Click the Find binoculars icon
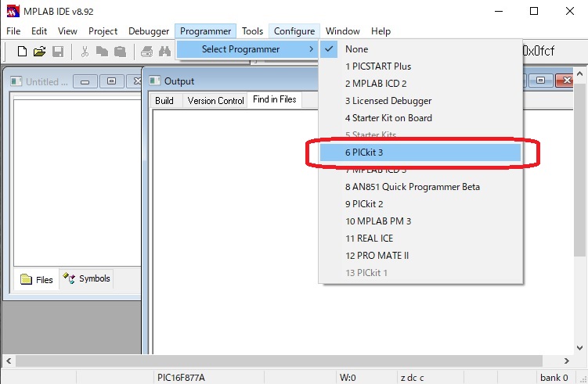The height and width of the screenshot is (384, 588). (x=164, y=52)
